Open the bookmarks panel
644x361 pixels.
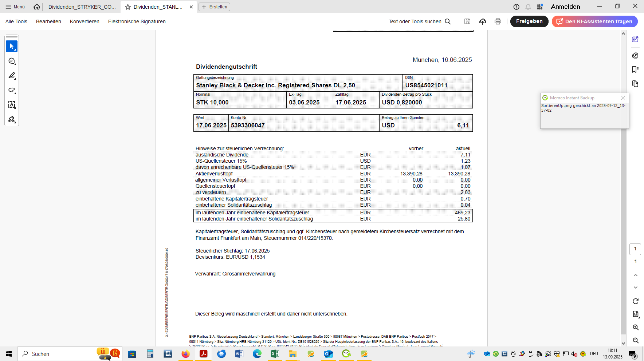pyautogui.click(x=635, y=70)
